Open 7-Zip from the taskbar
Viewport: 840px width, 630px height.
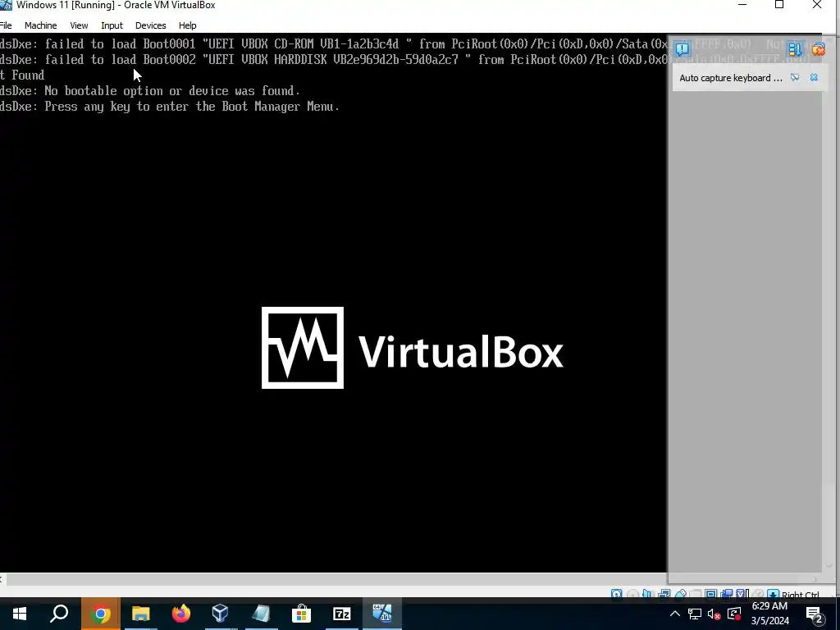[342, 614]
